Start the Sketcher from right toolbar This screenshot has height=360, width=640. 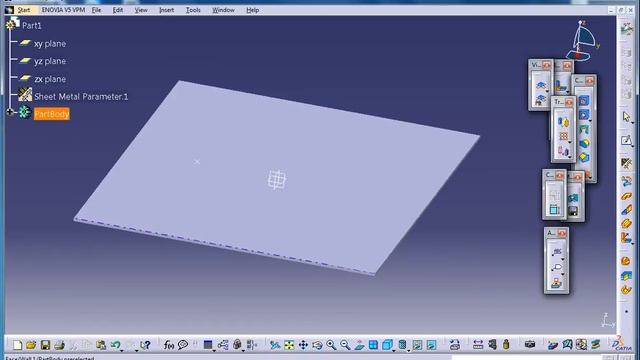[x=626, y=140]
